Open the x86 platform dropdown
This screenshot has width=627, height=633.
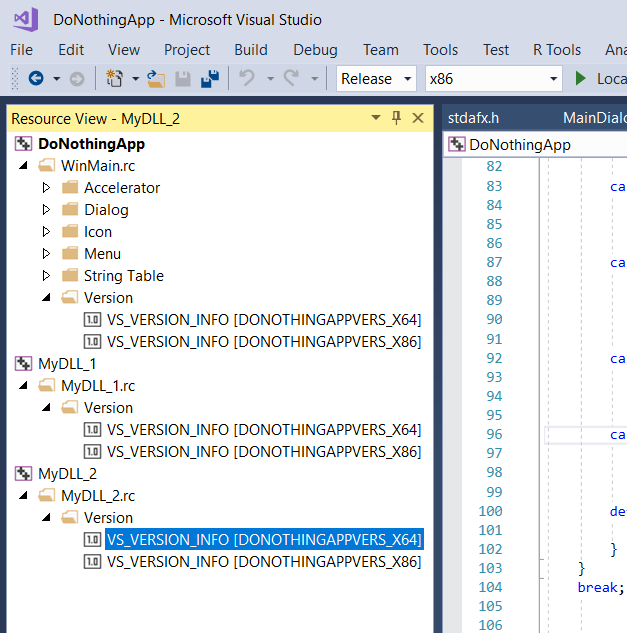click(554, 79)
